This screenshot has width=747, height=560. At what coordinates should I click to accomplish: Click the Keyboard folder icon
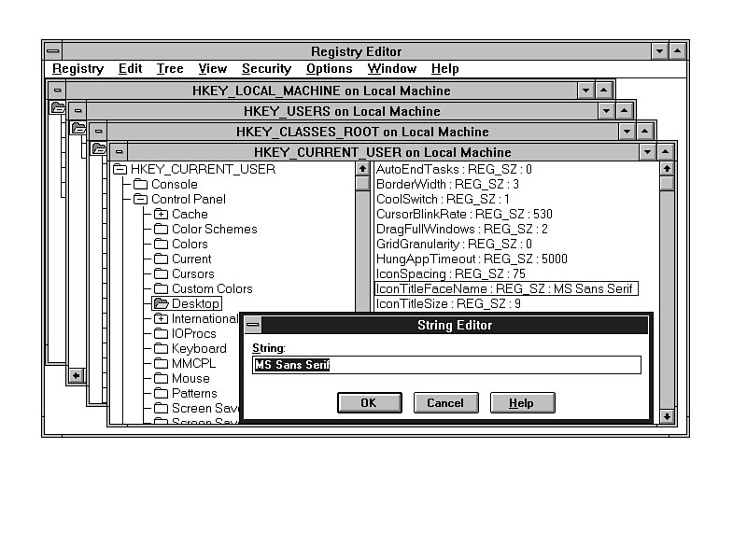161,348
